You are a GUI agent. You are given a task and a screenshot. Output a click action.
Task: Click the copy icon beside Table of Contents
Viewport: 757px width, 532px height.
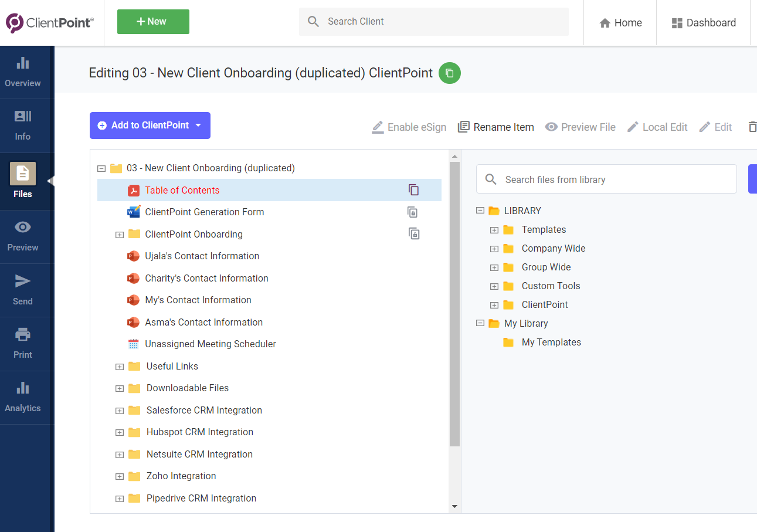coord(414,189)
